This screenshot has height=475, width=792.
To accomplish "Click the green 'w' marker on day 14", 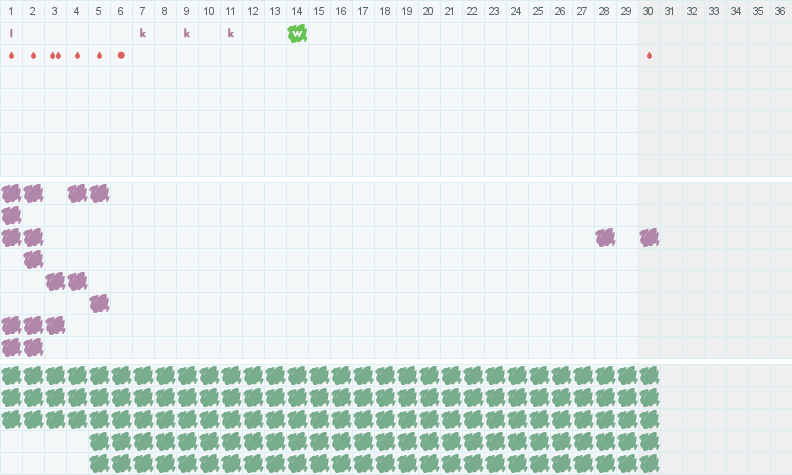I will (x=297, y=33).
